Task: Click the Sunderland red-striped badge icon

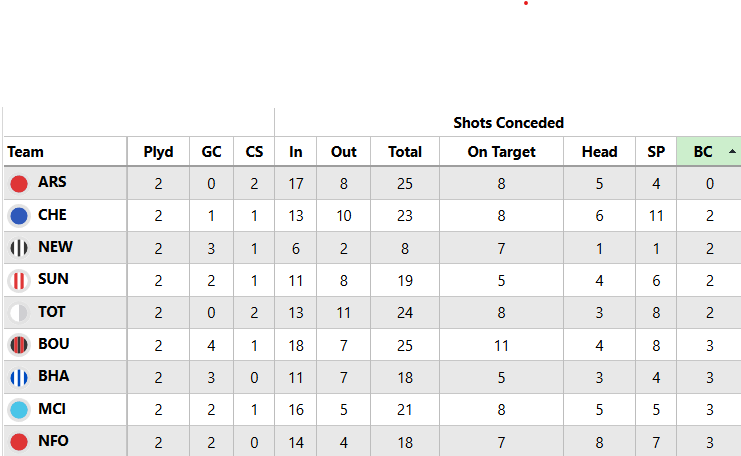Action: coord(19,280)
